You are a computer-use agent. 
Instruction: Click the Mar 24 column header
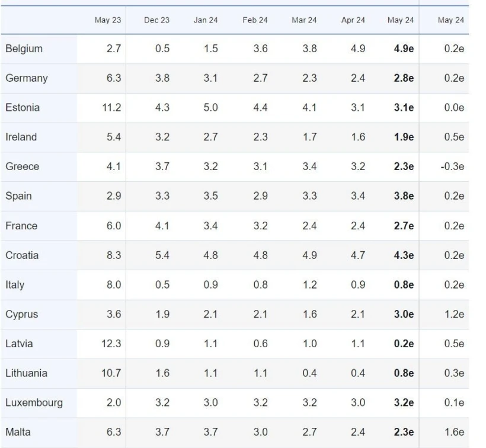click(x=304, y=20)
